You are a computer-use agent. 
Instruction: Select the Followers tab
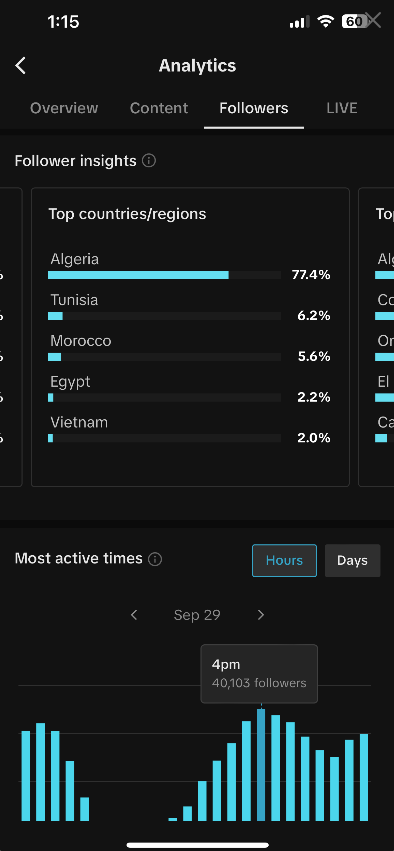(x=254, y=108)
